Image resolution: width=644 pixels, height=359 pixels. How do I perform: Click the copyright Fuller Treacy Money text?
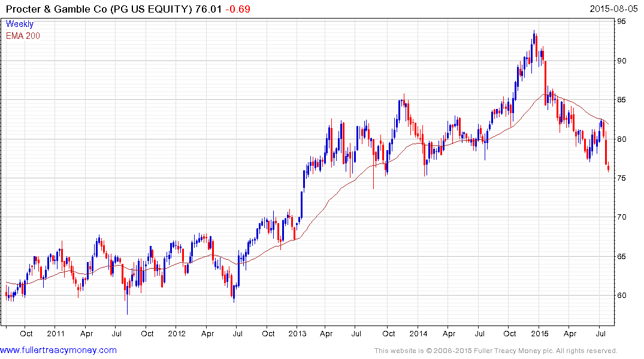click(x=496, y=351)
